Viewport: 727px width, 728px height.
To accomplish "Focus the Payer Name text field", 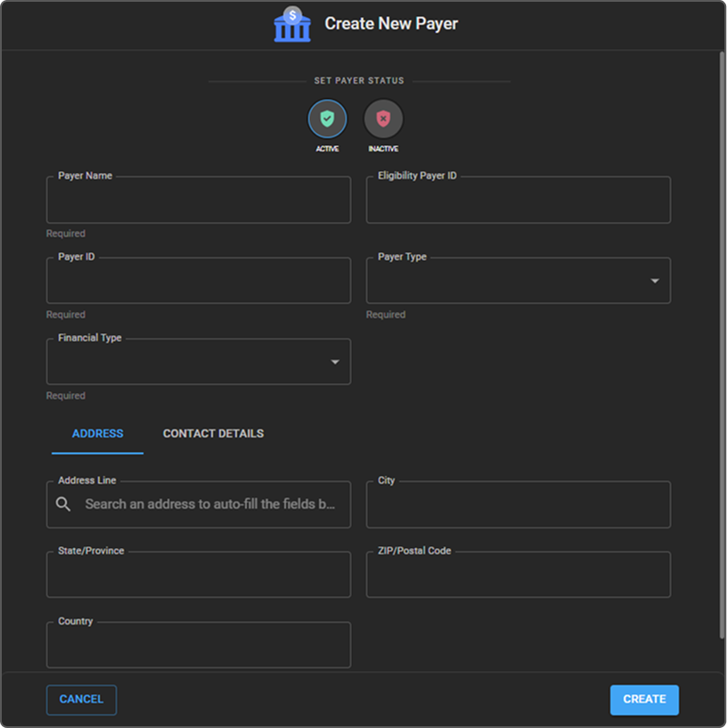I will [x=198, y=200].
